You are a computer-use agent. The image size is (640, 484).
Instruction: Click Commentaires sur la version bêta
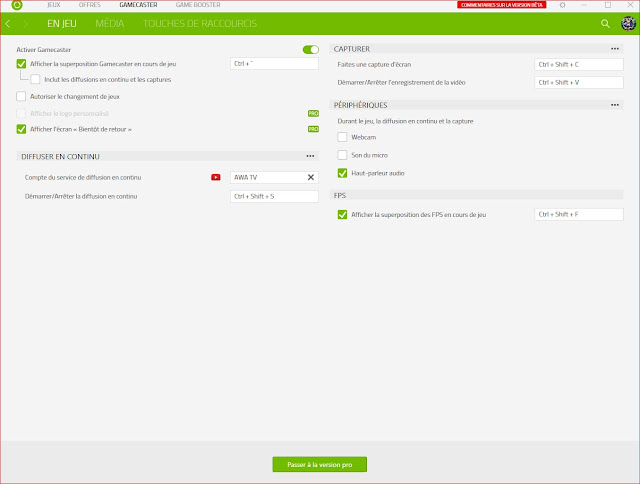502,5
